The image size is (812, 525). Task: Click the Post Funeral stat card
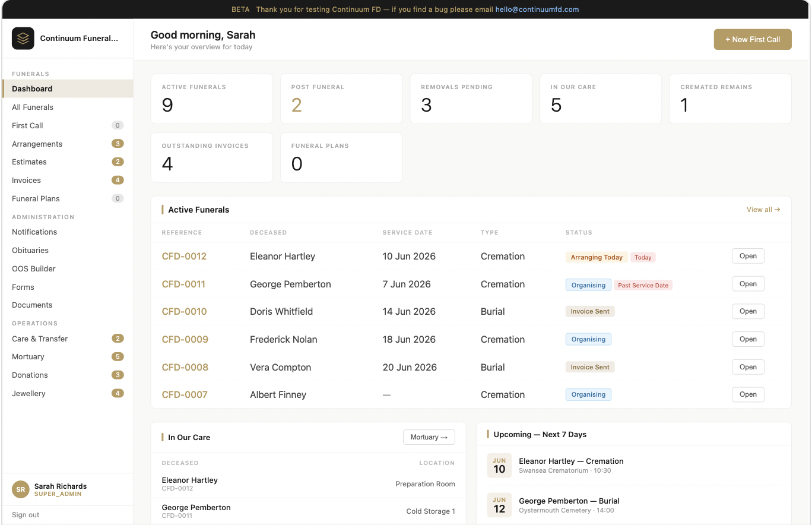pyautogui.click(x=341, y=99)
